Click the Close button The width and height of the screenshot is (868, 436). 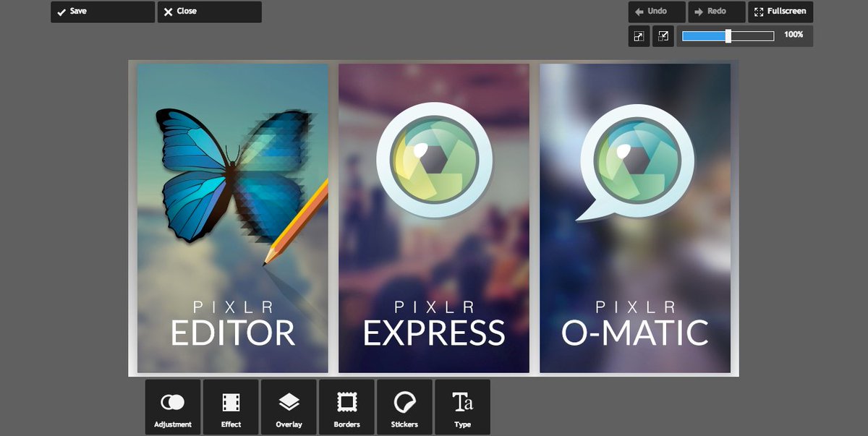[x=210, y=12]
